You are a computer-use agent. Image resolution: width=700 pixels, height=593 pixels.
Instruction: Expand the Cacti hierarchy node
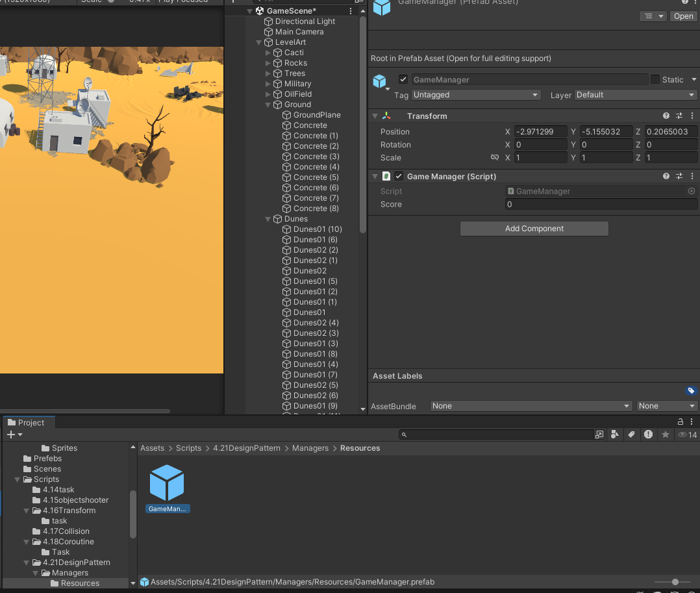[x=268, y=53]
